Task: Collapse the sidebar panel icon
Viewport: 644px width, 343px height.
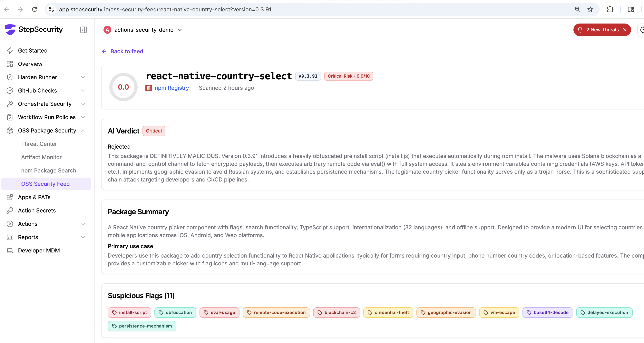Action: pos(83,30)
